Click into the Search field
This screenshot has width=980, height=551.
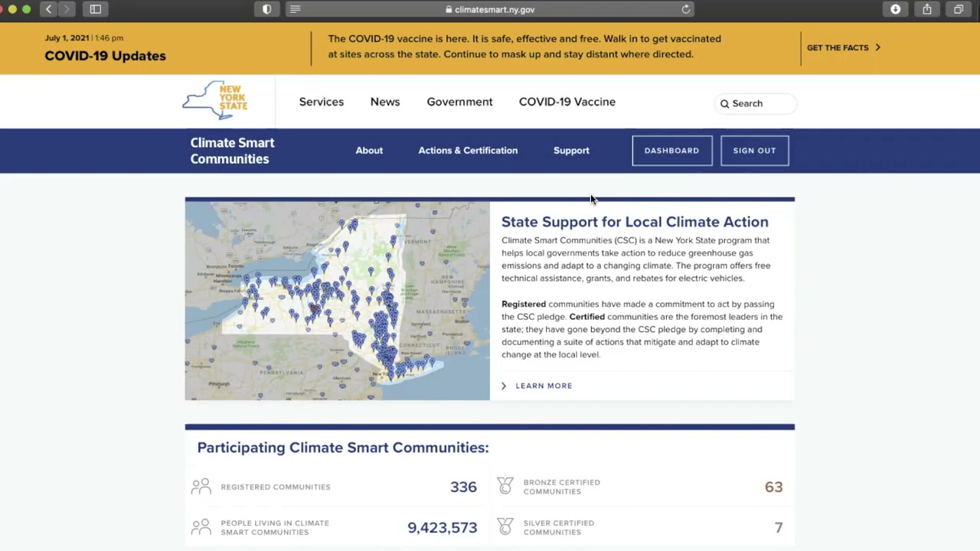757,103
